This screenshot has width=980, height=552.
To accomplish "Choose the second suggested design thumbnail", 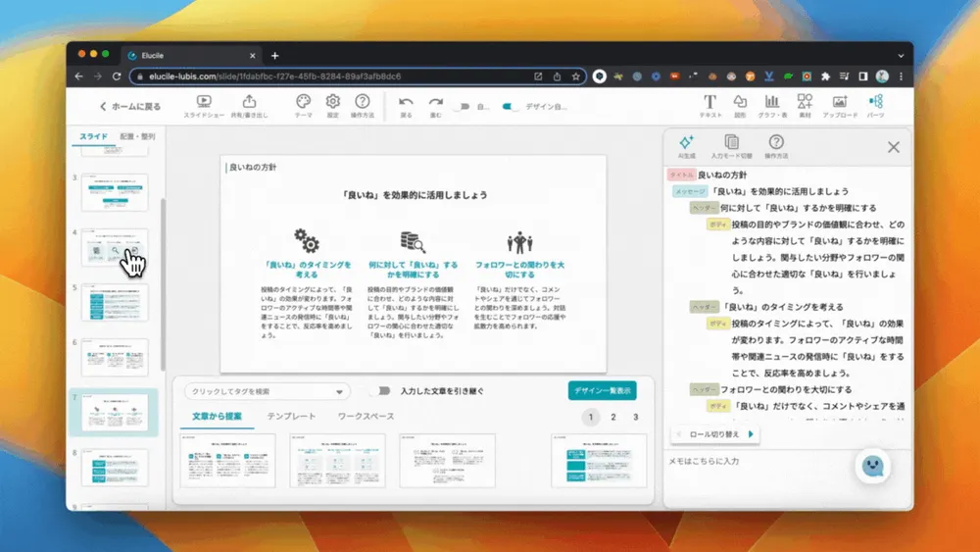I will click(337, 461).
